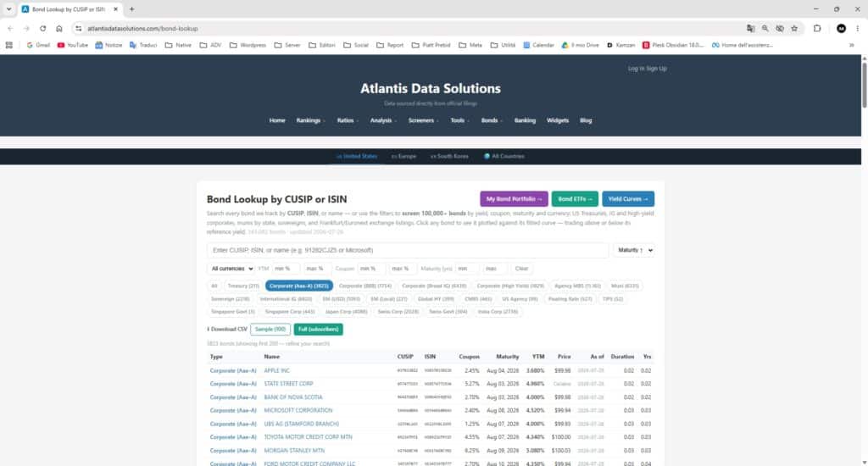Viewport: 868px width, 466px height.
Task: Expand the Analysis nav menu
Action: (383, 120)
